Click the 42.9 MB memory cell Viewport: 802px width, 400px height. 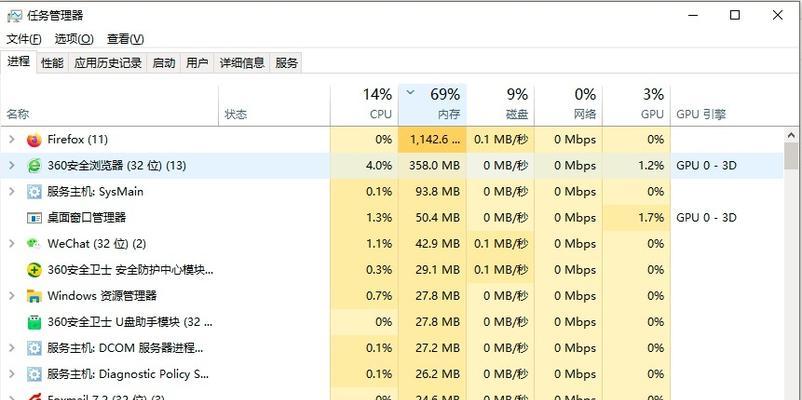click(432, 244)
